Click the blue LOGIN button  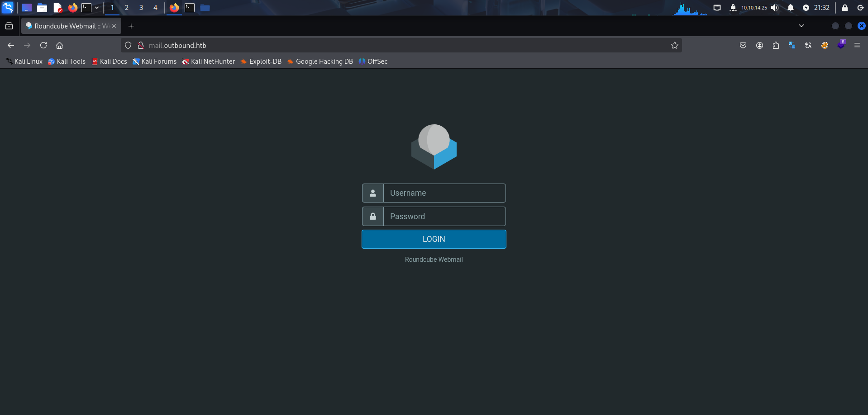click(x=434, y=239)
